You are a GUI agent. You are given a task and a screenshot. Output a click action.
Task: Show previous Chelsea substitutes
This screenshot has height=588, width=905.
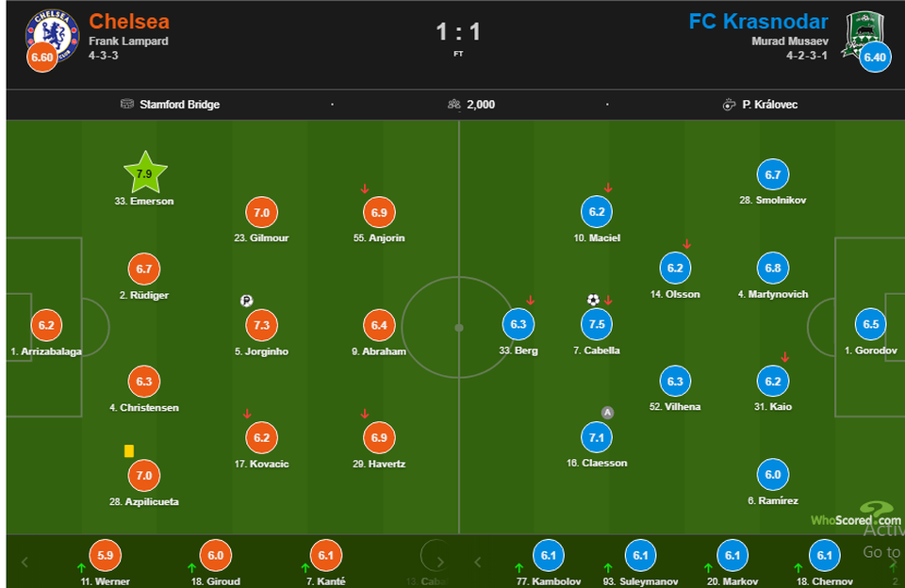click(x=25, y=562)
